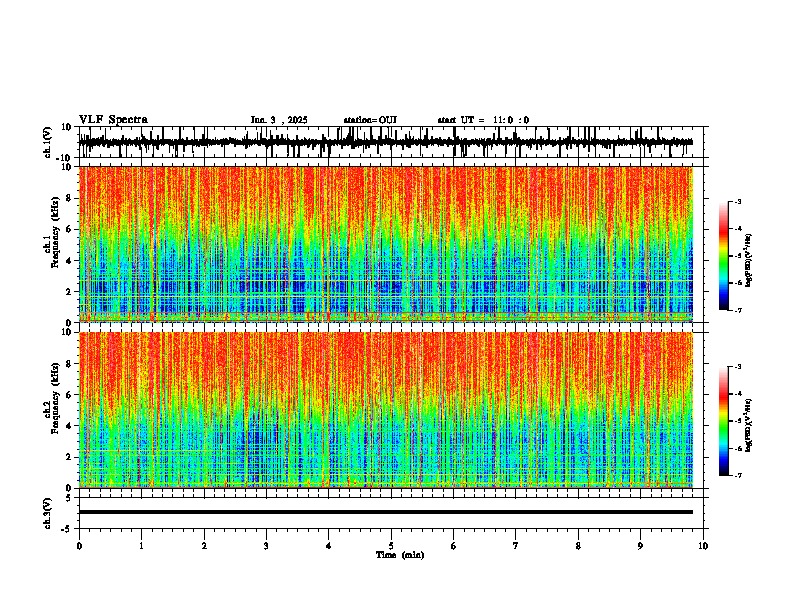Click the "Time (min)" x-axis label
Screen dimensions: 792x612
pos(400,555)
